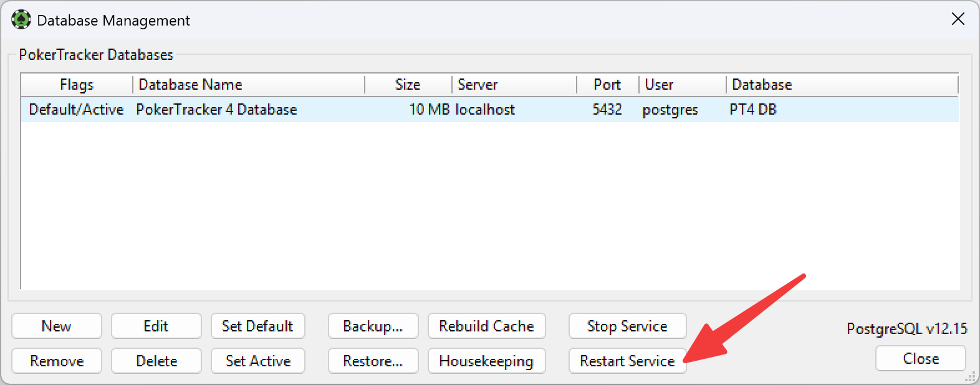This screenshot has width=980, height=385.
Task: Click the Set Active button
Action: tap(258, 361)
